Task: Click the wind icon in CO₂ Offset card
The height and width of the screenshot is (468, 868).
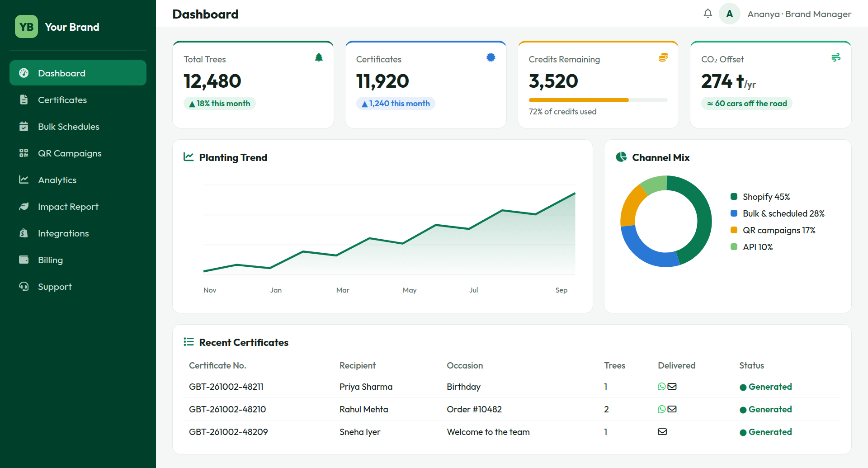Action: [x=836, y=57]
